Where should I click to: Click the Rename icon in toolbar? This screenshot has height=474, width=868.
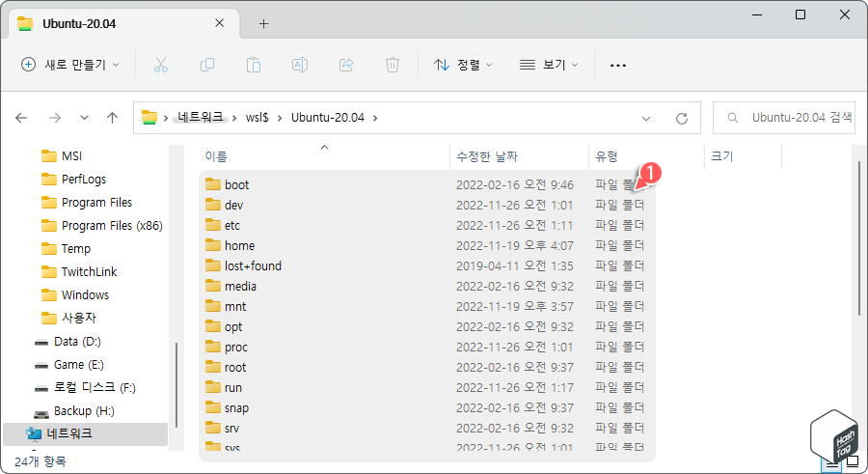300,65
